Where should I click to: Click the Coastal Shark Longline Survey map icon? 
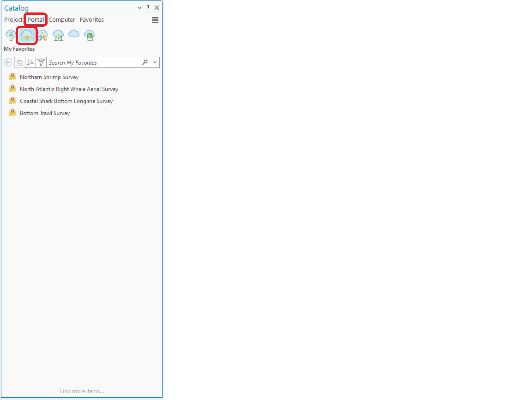12,101
